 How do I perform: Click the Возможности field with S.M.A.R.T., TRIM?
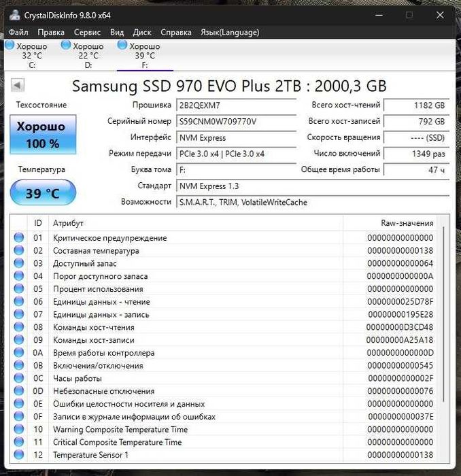(313, 202)
